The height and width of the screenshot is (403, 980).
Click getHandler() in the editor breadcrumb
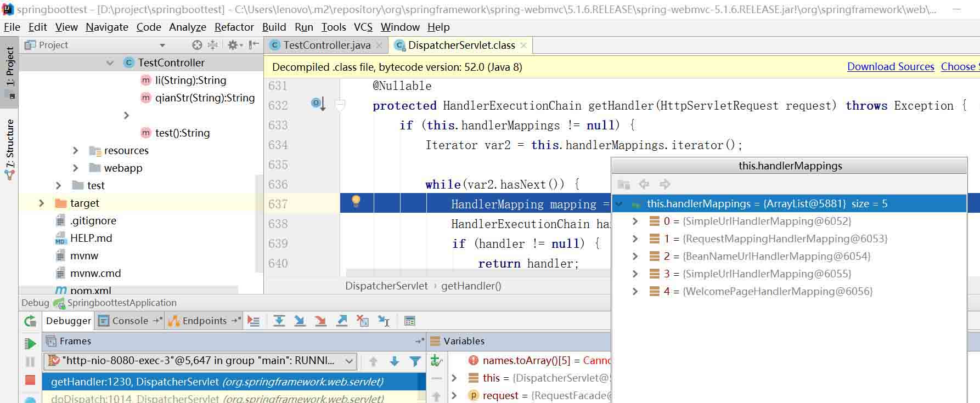point(471,286)
